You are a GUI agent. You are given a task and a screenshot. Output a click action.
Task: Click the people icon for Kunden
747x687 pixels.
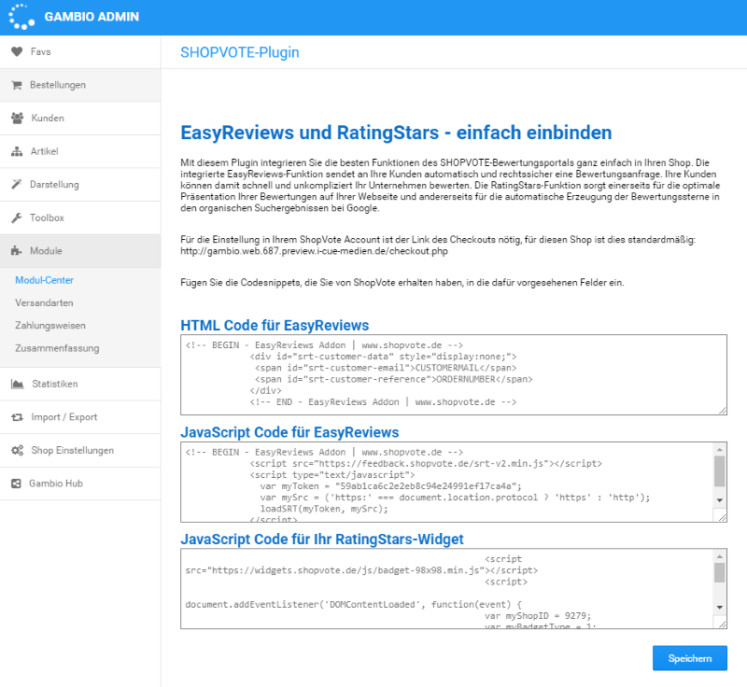(x=16, y=118)
